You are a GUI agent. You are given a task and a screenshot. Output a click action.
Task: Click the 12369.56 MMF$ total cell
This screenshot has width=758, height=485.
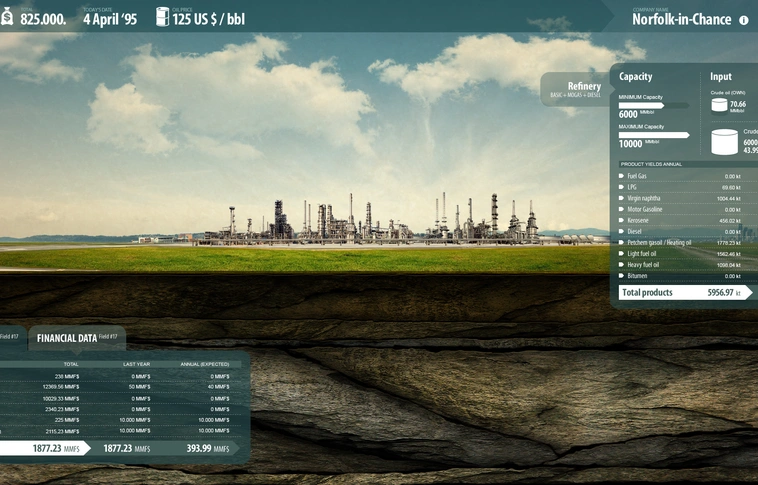[x=61, y=387]
